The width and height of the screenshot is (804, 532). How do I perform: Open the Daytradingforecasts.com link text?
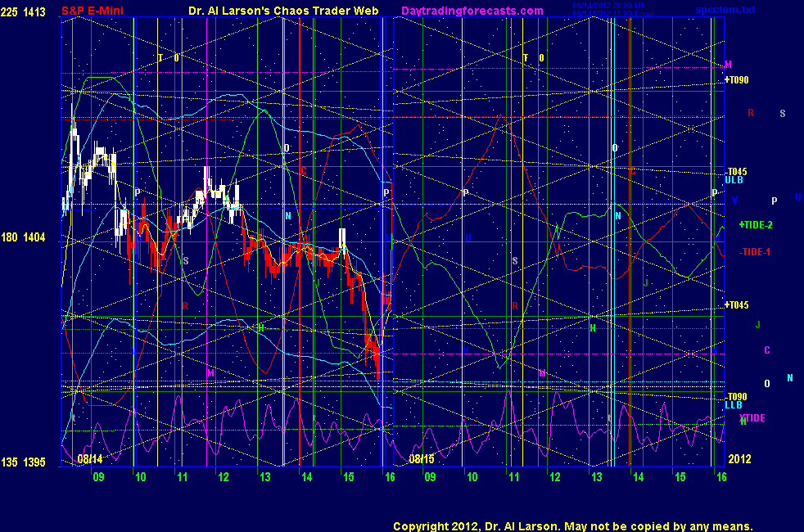(x=472, y=11)
